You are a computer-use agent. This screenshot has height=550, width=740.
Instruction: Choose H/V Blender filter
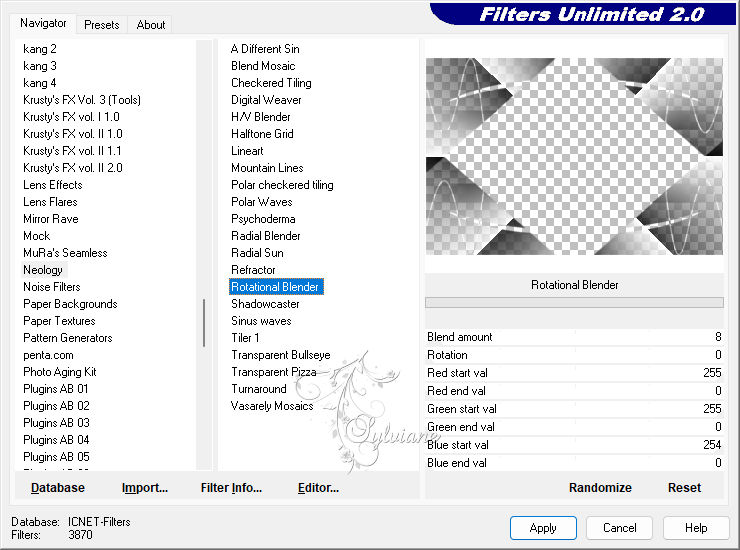point(261,117)
